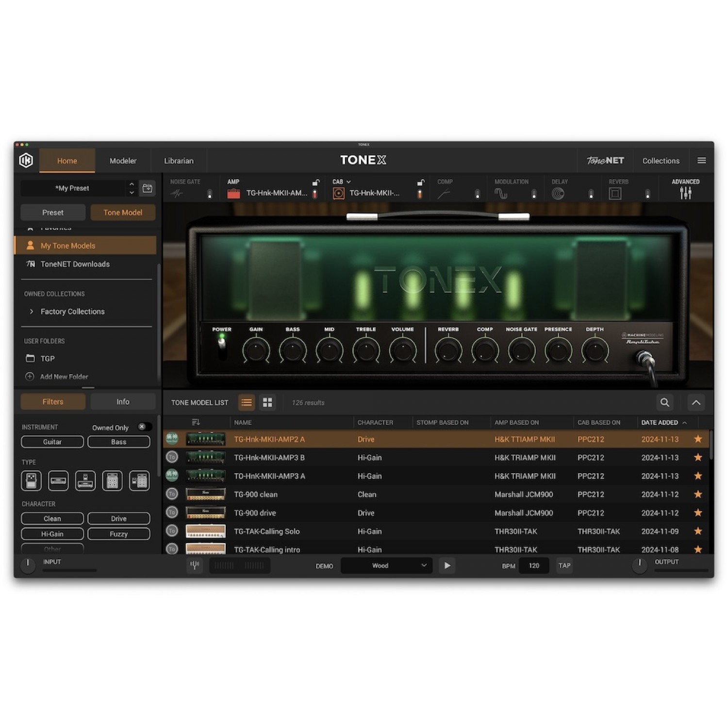728x728 pixels.
Task: Open the CAB dropdown arrow
Action: (x=348, y=182)
